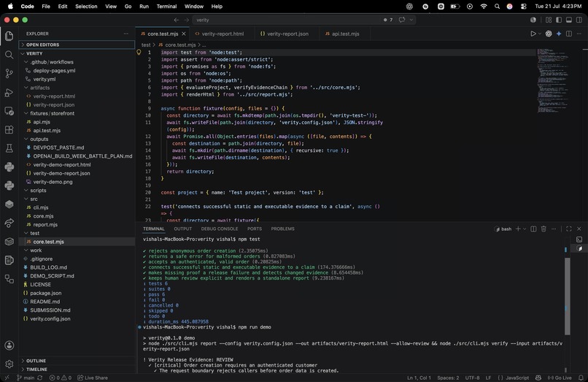Screen dimensions: 588x382
Task: Maximize the terminal panel size
Action: pyautogui.click(x=569, y=229)
